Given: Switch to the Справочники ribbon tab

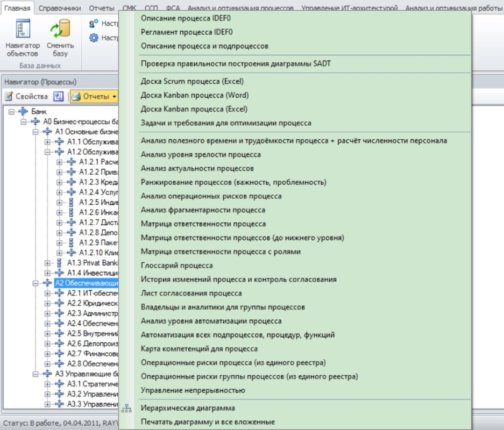Looking at the screenshot, I should tap(59, 8).
